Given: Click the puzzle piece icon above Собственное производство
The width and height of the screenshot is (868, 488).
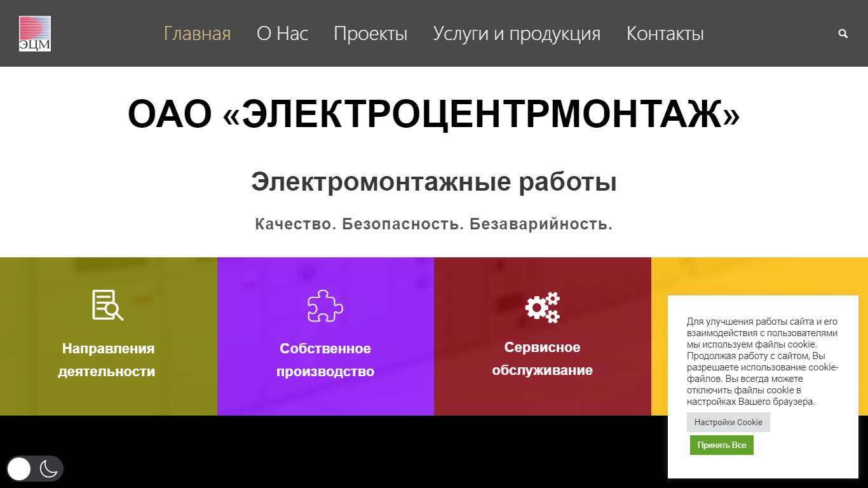Looking at the screenshot, I should [x=325, y=306].
